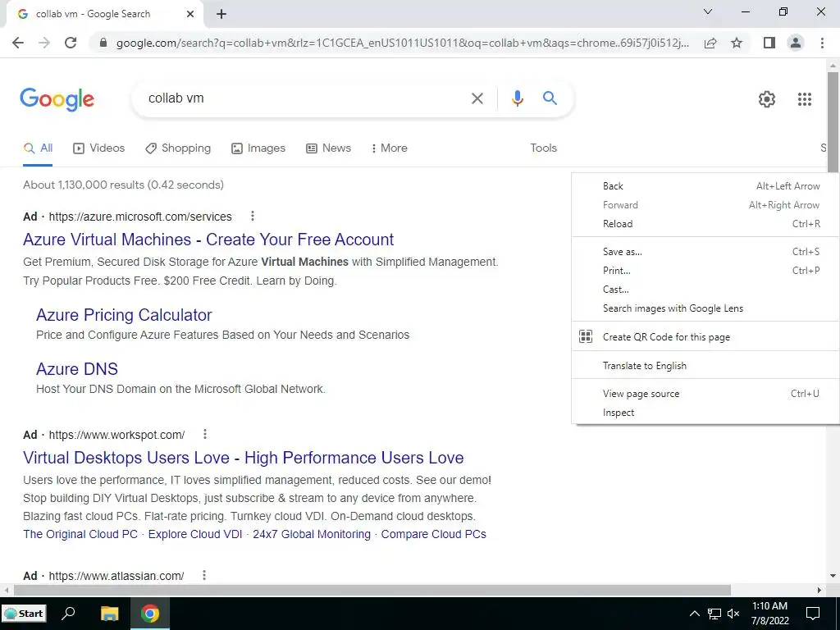Click the padlock site info icon
Screen dimensions: 840x630
(104, 43)
